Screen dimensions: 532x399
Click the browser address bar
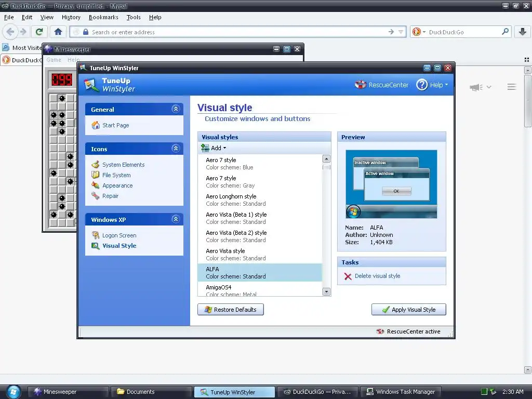[x=237, y=32]
